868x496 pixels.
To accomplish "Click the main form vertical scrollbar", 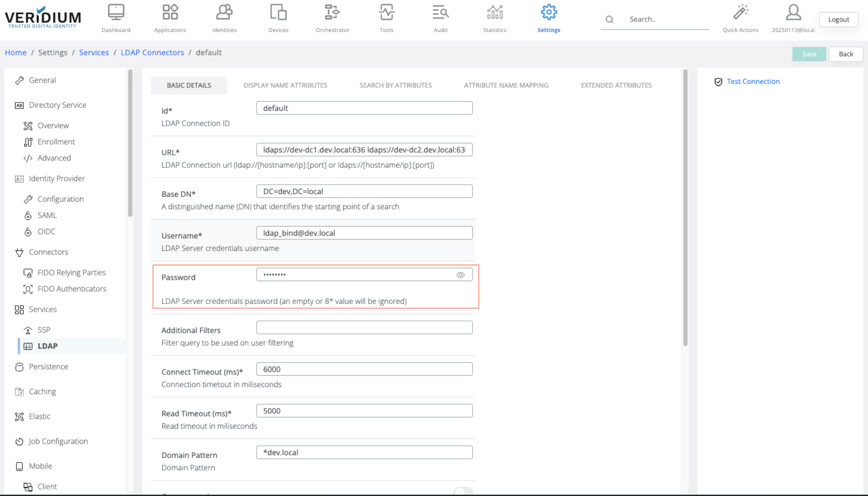I will 685,208.
